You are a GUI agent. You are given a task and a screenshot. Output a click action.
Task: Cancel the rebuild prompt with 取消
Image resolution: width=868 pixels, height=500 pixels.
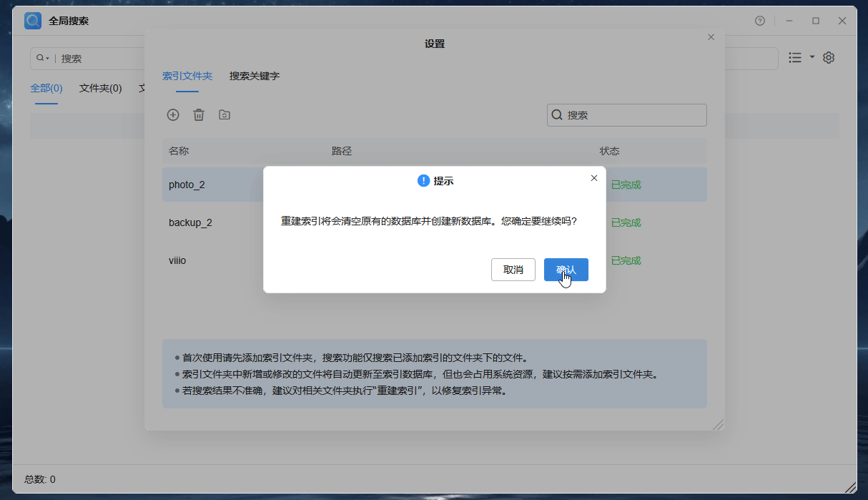tap(513, 270)
